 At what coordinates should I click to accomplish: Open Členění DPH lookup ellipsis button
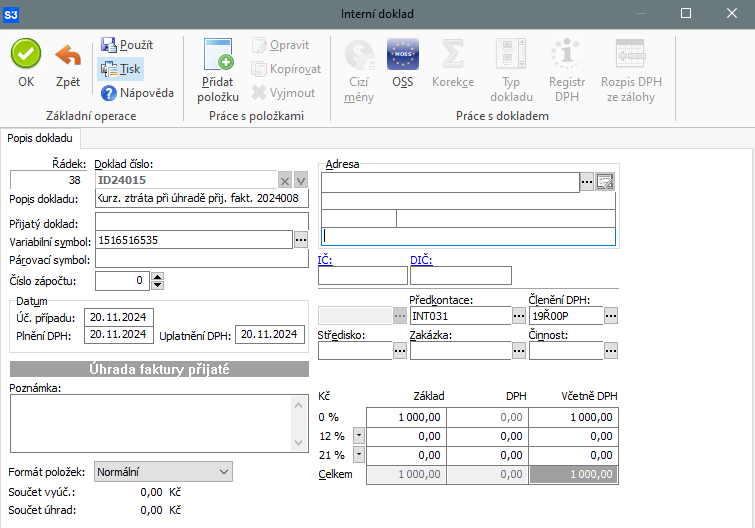[611, 315]
